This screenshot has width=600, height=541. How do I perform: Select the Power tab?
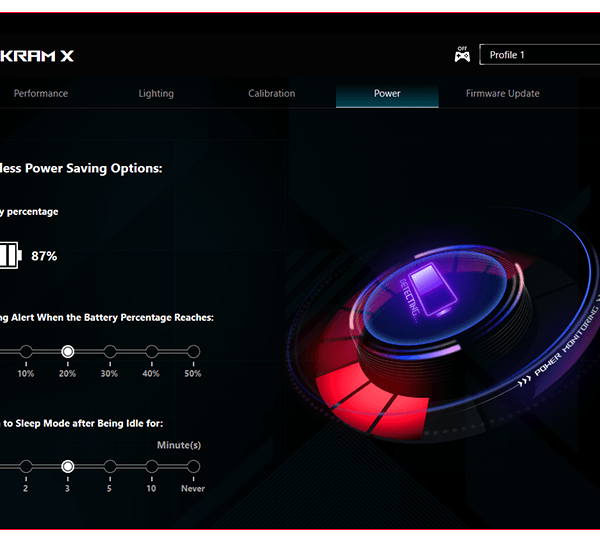pyautogui.click(x=387, y=94)
